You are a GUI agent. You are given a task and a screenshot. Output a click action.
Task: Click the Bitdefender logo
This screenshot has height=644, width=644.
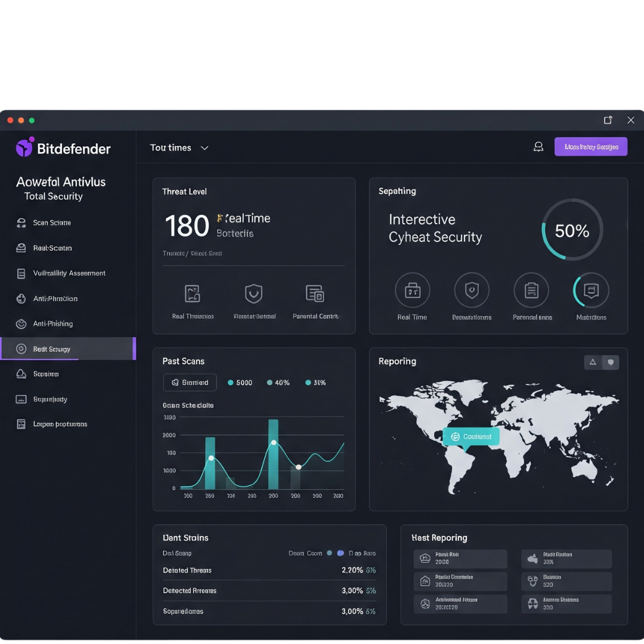[63, 148]
